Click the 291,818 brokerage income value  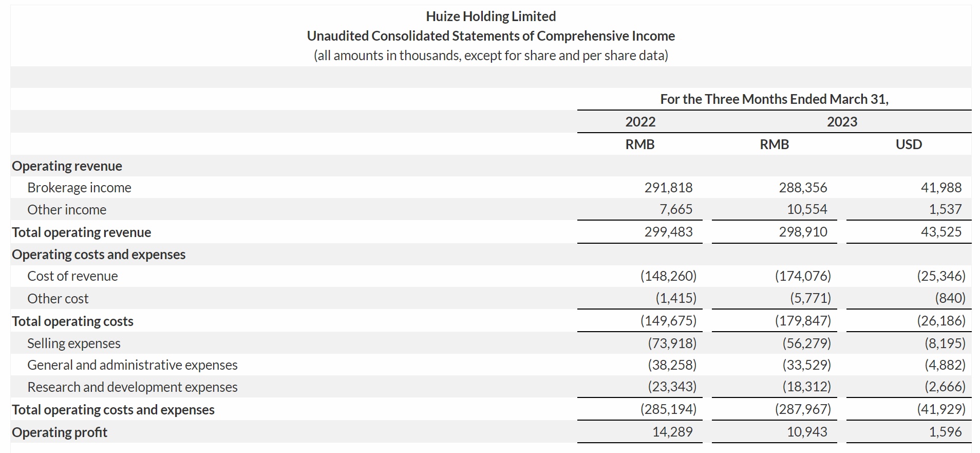668,188
